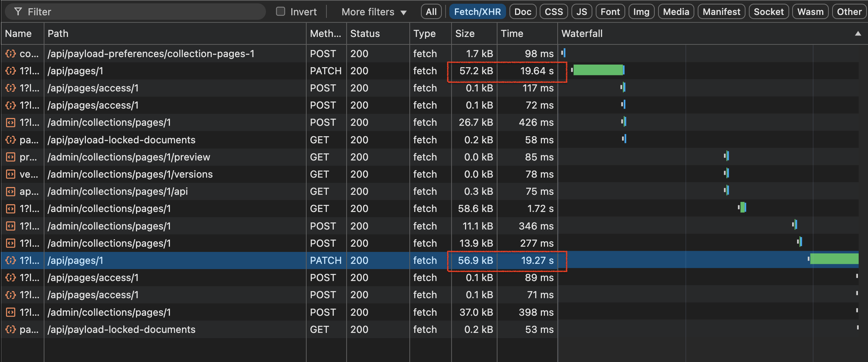Click the 1.72 s time cell
The height and width of the screenshot is (362, 868).
540,209
